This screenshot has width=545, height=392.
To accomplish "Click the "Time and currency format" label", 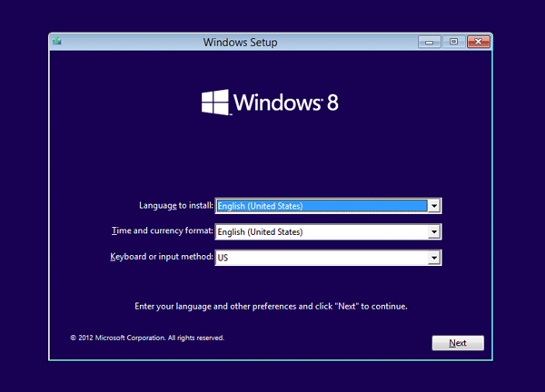I will [160, 232].
